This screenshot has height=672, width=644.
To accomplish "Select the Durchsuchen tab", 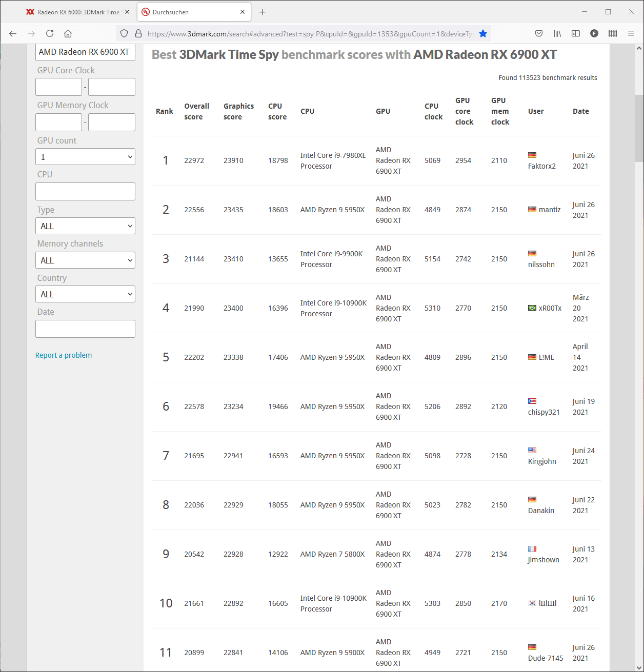I will click(194, 12).
